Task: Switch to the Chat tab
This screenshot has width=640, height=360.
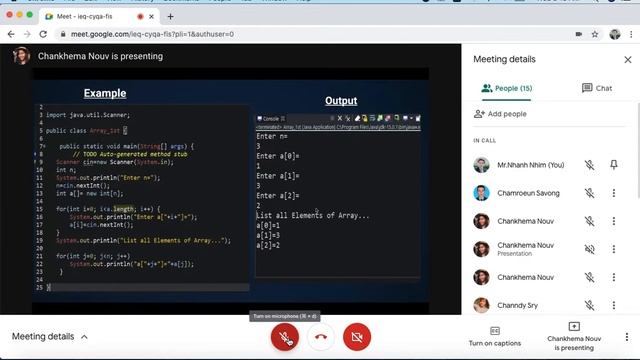Action: (597, 88)
